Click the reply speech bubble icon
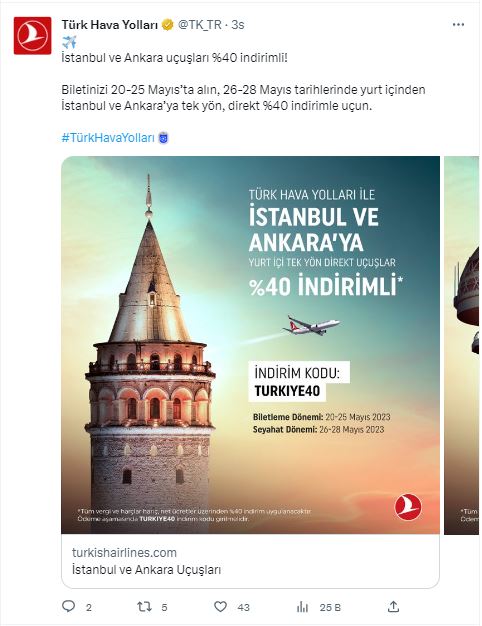Image resolution: width=482 pixels, height=626 pixels. tap(69, 606)
